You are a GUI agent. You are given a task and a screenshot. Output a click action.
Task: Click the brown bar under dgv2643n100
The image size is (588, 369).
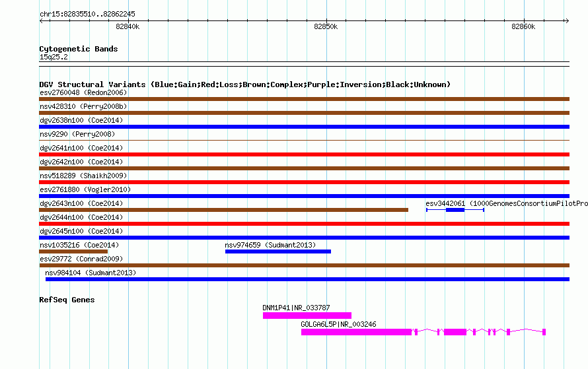point(223,210)
